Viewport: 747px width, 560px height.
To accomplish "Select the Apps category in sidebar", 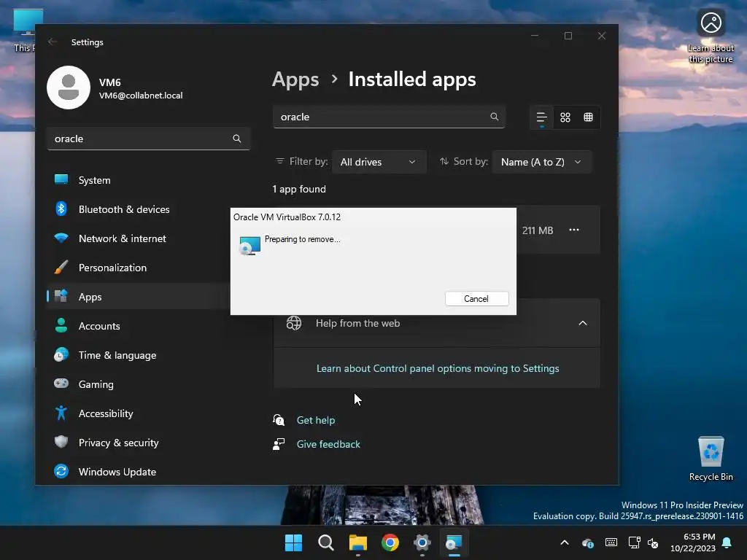I will [138, 297].
